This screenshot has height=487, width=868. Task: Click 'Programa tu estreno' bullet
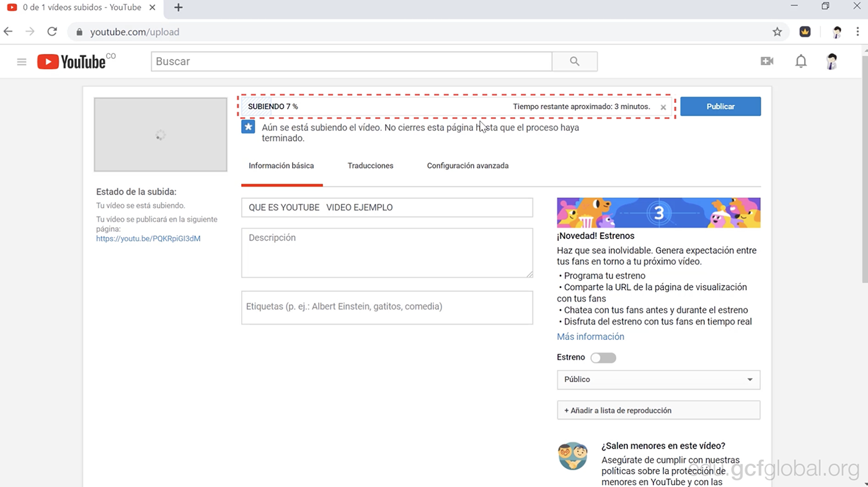pos(605,276)
